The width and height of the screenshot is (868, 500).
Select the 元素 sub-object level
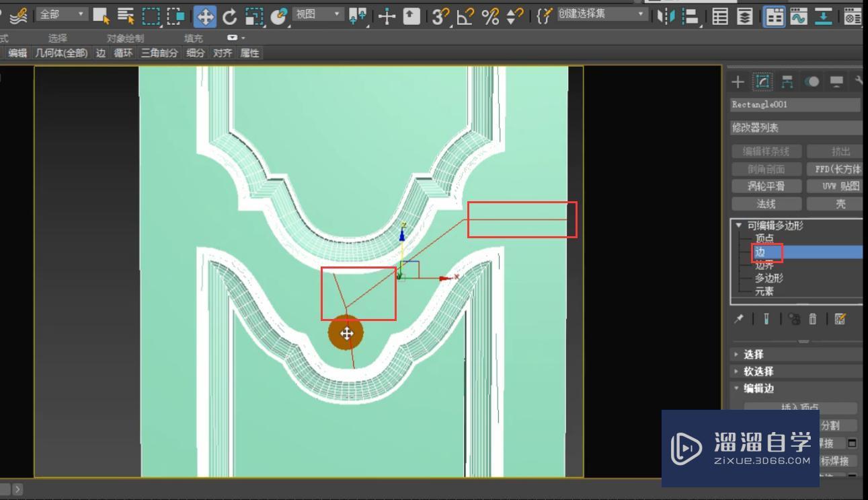764,291
